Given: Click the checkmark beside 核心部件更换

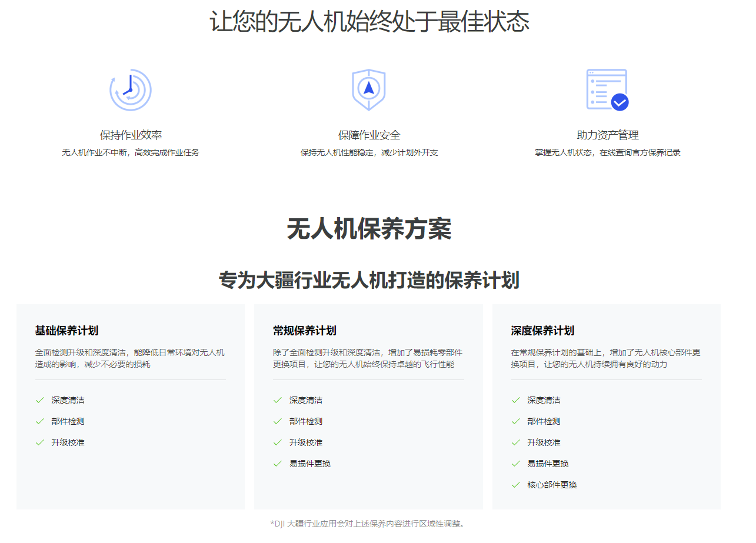Looking at the screenshot, I should pos(516,485).
